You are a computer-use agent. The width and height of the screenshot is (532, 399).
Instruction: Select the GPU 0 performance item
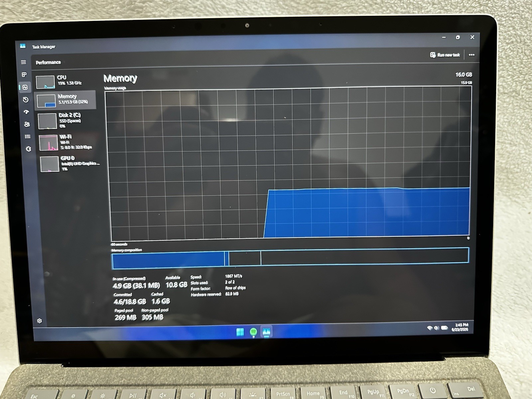pos(70,164)
